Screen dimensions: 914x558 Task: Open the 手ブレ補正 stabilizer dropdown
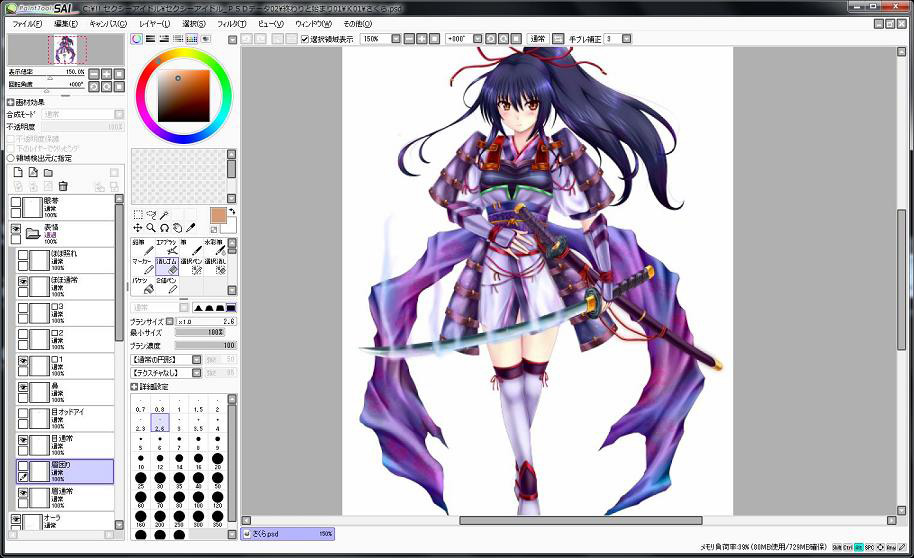click(625, 39)
